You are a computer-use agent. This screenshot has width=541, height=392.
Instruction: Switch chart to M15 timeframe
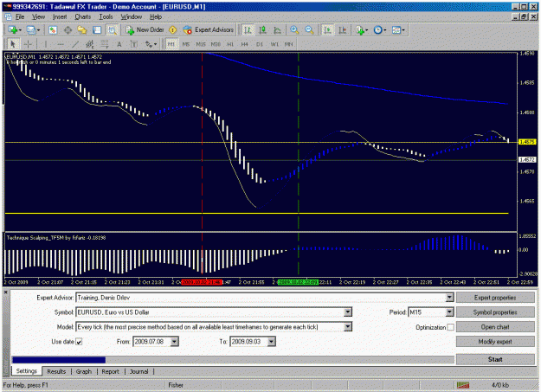[x=201, y=44]
